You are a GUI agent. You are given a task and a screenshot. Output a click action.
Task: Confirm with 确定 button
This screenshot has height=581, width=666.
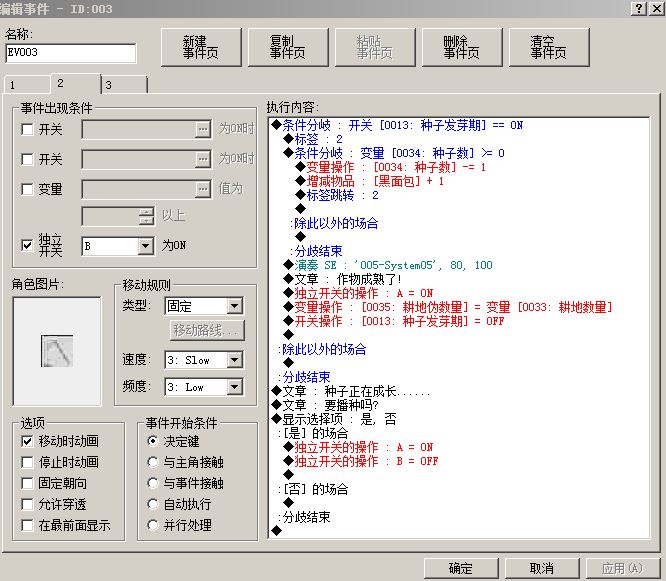[x=461, y=568]
